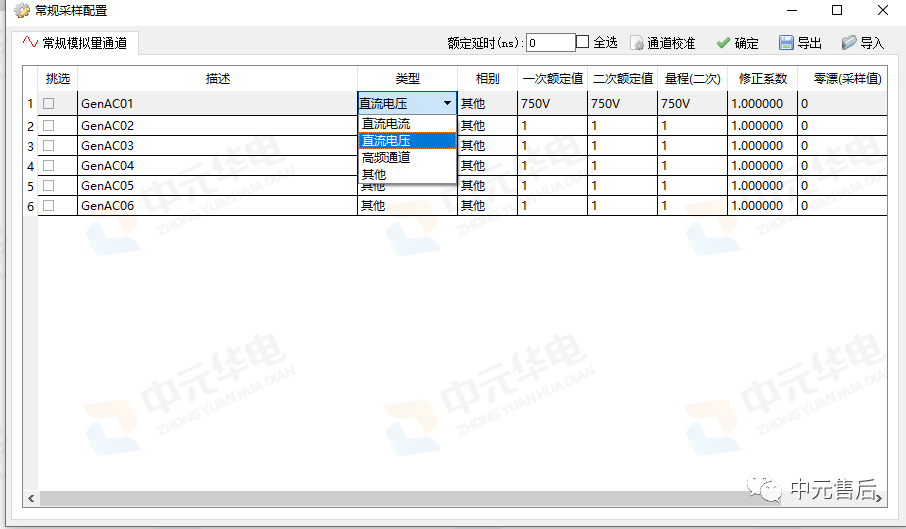Screen dimensions: 906x529
Task: Click the 额定延时(ns) input field
Action: (551, 43)
